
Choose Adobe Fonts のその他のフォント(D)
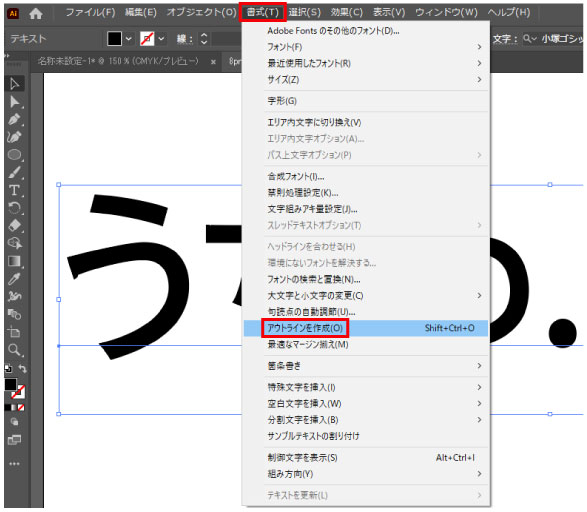pyautogui.click(x=366, y=31)
